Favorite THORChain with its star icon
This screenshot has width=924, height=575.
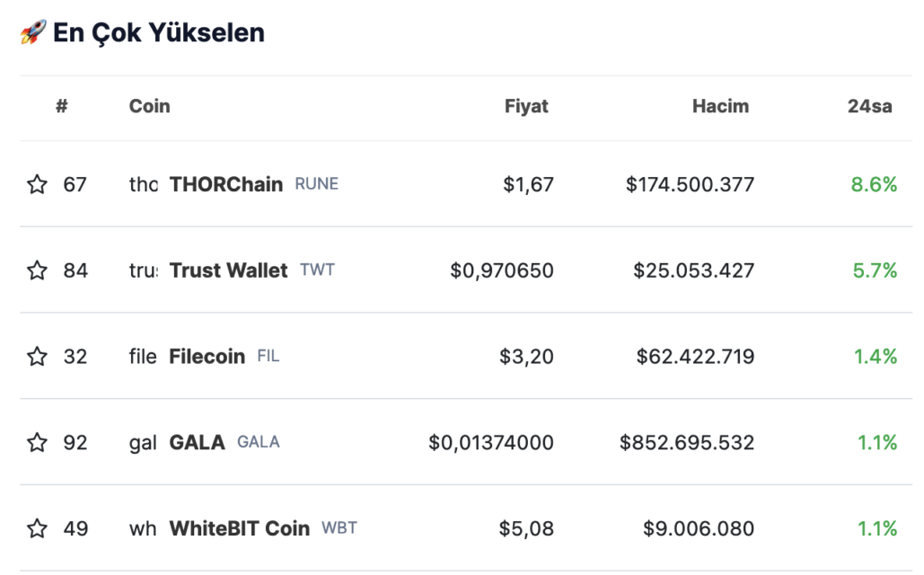[x=37, y=184]
